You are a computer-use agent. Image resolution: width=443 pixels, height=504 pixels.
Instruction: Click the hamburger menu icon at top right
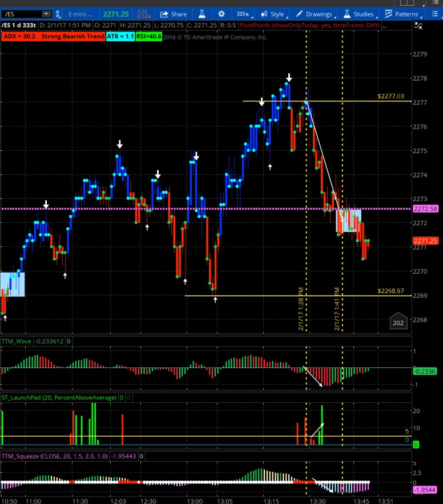pos(436,14)
